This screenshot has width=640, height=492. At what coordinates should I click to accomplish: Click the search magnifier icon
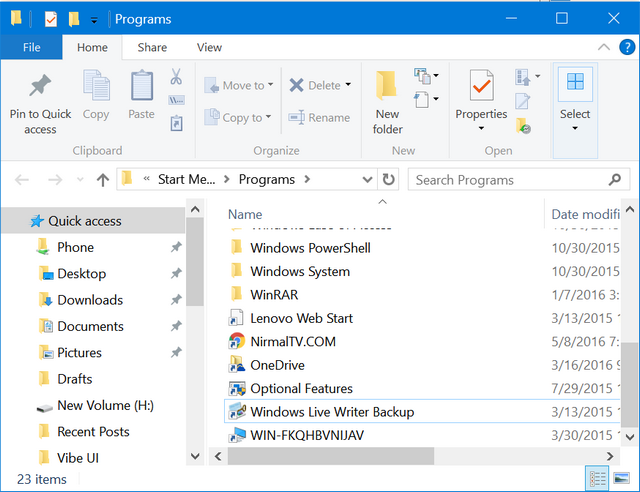[x=614, y=179]
